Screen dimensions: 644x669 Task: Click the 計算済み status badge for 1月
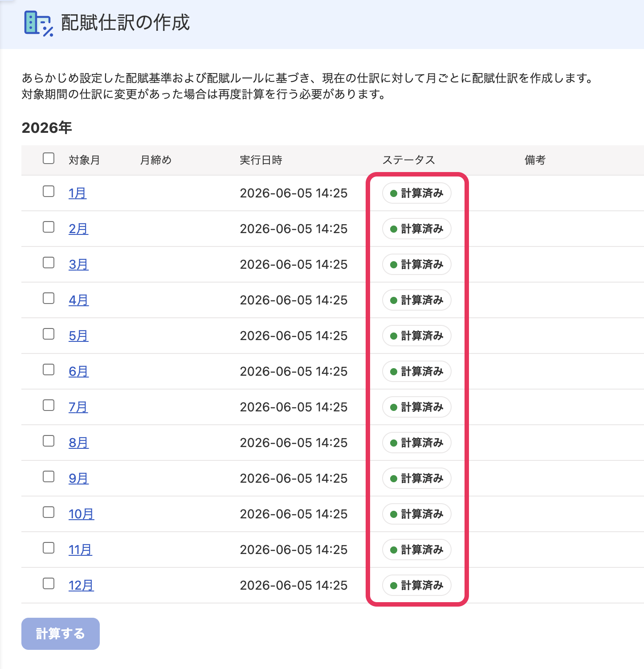(417, 193)
